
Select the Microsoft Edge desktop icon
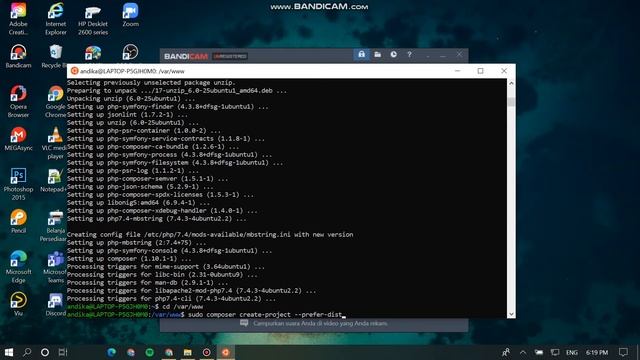point(18,267)
